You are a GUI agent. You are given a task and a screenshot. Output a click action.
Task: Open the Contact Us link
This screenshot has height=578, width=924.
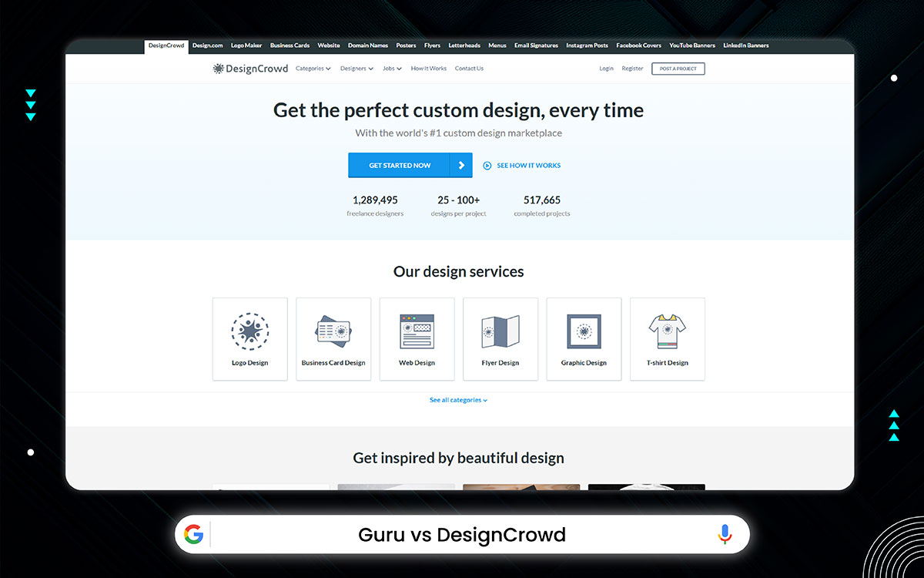coord(470,69)
